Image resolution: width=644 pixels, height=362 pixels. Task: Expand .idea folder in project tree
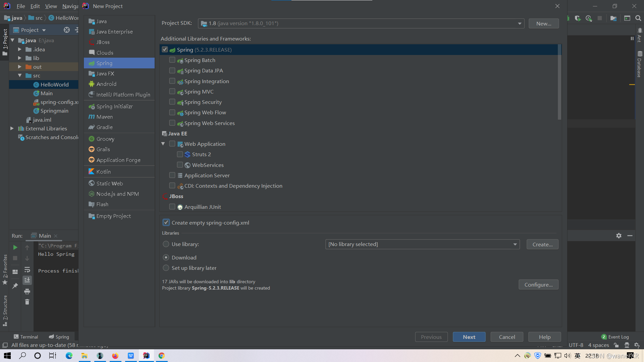tap(20, 49)
